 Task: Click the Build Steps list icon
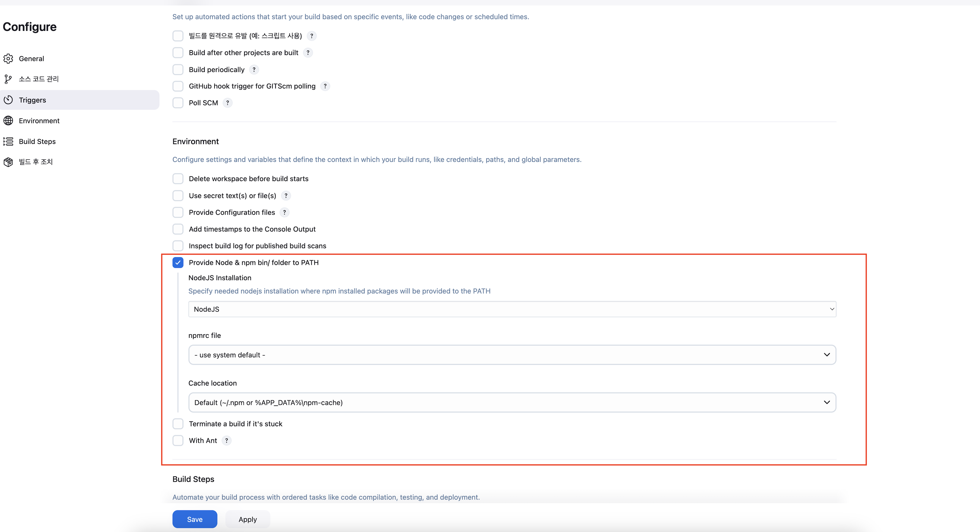coord(8,142)
